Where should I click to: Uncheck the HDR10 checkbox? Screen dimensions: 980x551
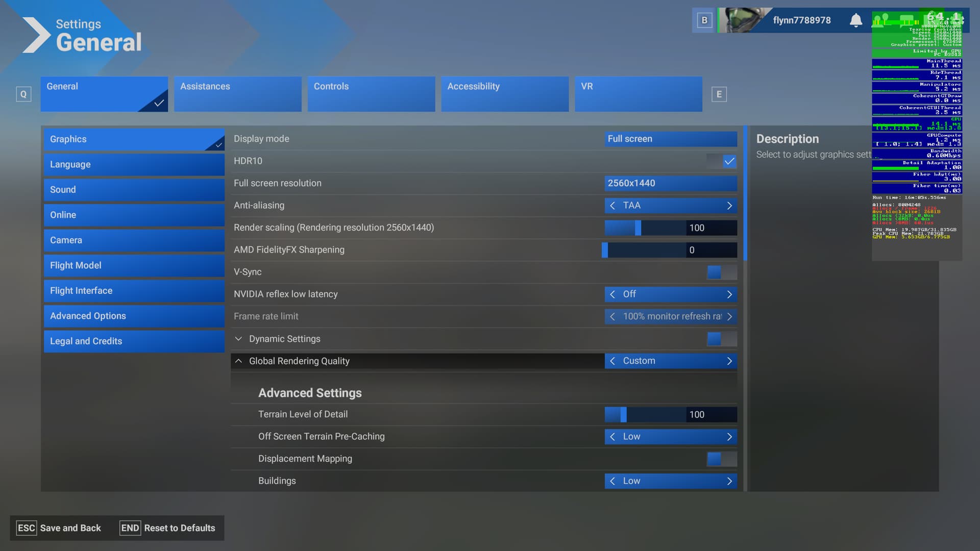pos(729,161)
